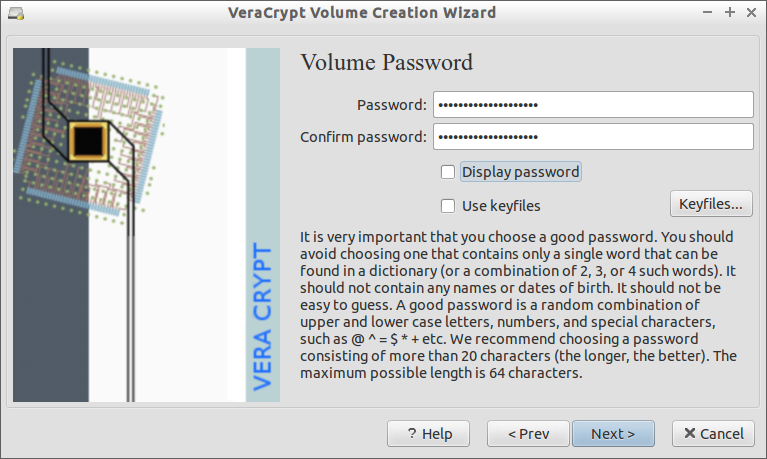Click the question mark icon on Help
The image size is (767, 459).
(x=412, y=433)
